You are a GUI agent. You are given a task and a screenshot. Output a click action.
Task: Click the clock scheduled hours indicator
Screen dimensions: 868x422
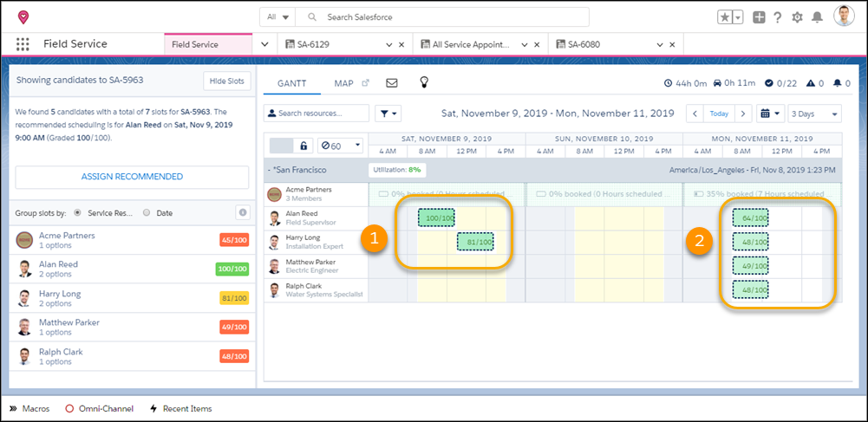coord(685,83)
